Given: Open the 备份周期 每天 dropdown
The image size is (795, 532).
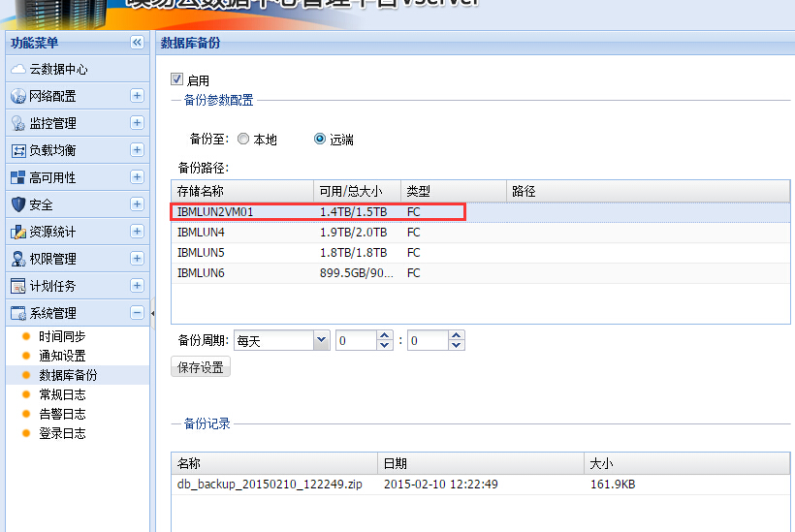Looking at the screenshot, I should 321,340.
